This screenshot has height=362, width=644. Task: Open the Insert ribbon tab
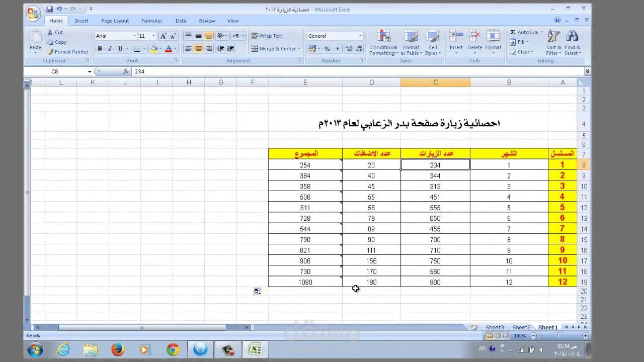pos(82,21)
